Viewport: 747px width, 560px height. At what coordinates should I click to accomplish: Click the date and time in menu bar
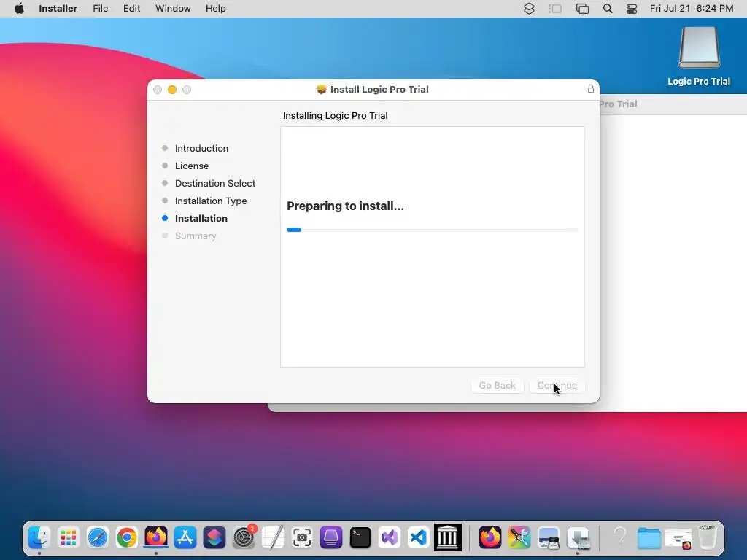click(x=692, y=9)
